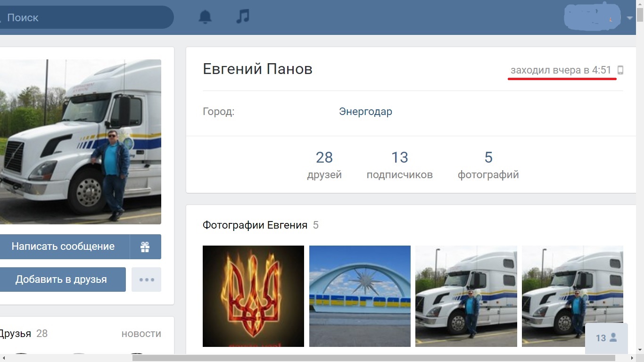Expand the account dropdown arrow in header
This screenshot has height=362, width=644.
[630, 18]
